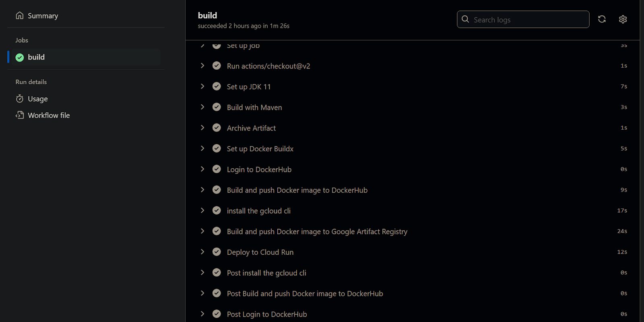This screenshot has width=644, height=322.
Task: Click the refresh logs icon
Action: pyautogui.click(x=602, y=19)
